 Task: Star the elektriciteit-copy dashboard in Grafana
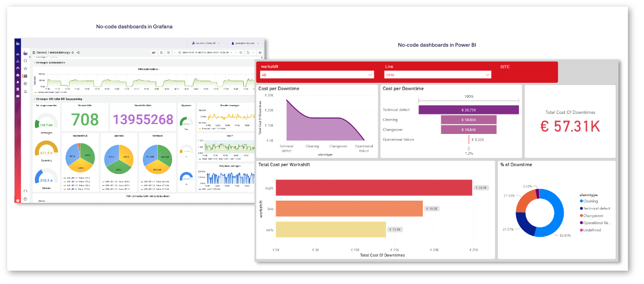click(73, 53)
